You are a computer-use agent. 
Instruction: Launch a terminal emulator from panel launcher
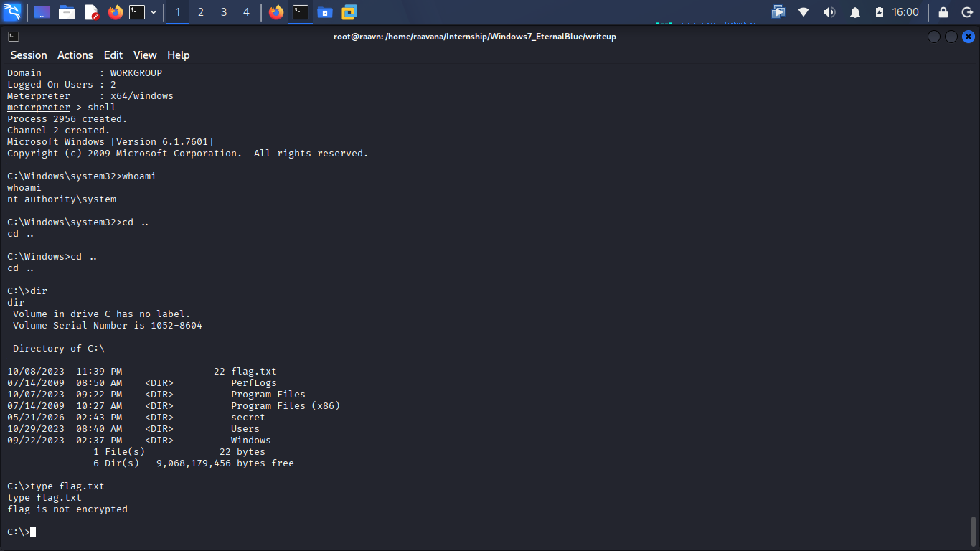click(137, 12)
